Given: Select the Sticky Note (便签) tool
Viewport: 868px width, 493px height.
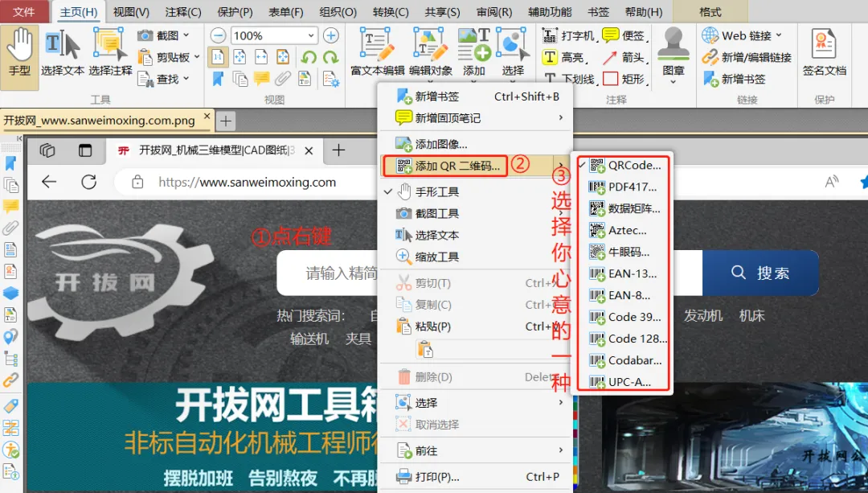Looking at the screenshot, I should point(625,36).
